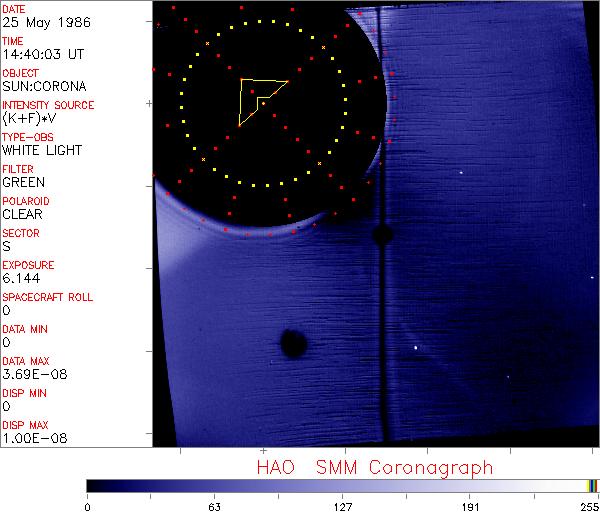The width and height of the screenshot is (600, 512).
Task: Click the DATA MAX value 3.69E-08
Action: click(30, 374)
